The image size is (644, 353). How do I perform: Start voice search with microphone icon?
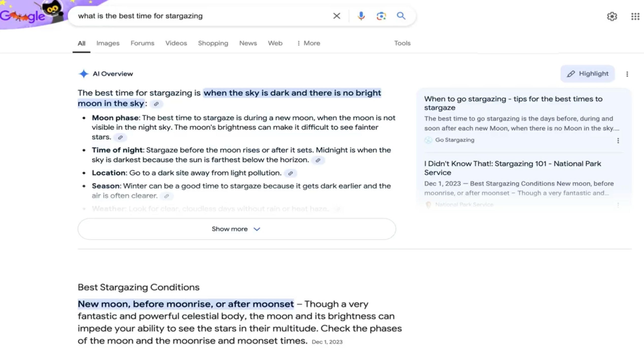click(x=361, y=16)
